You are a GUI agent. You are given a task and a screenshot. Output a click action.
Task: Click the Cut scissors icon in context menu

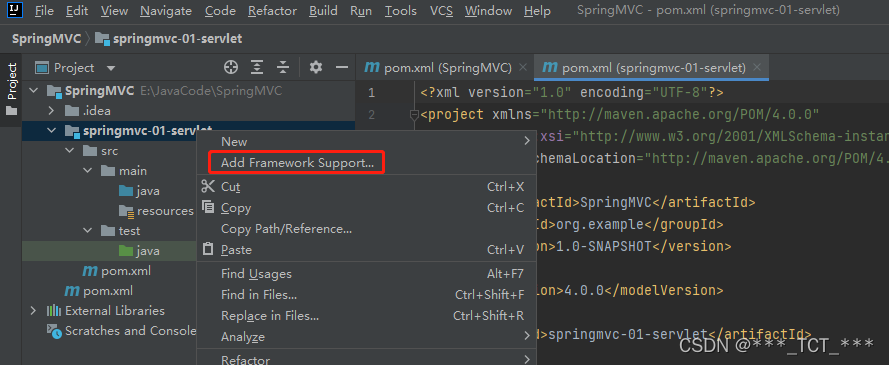pos(209,186)
